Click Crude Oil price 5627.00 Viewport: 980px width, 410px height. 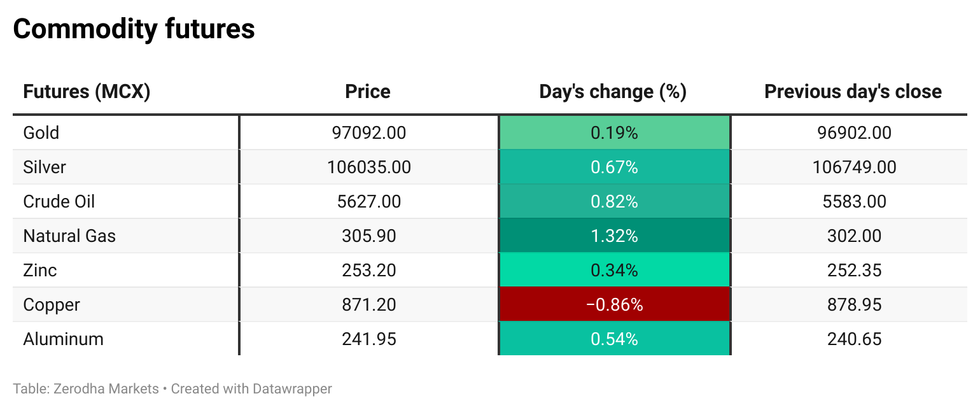[x=369, y=202]
